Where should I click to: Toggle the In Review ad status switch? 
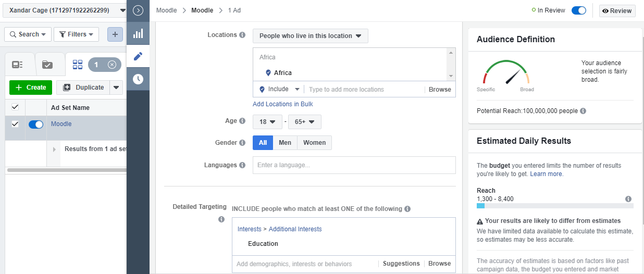tap(579, 10)
